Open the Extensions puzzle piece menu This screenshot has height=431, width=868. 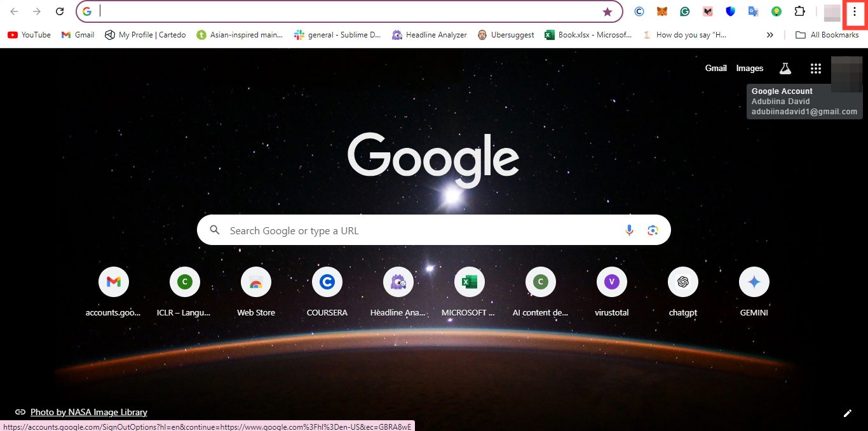pyautogui.click(x=799, y=11)
